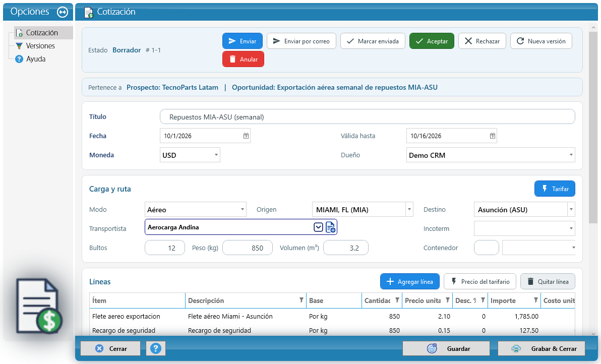
Task: Filter the Cantidad column
Action: point(397,300)
